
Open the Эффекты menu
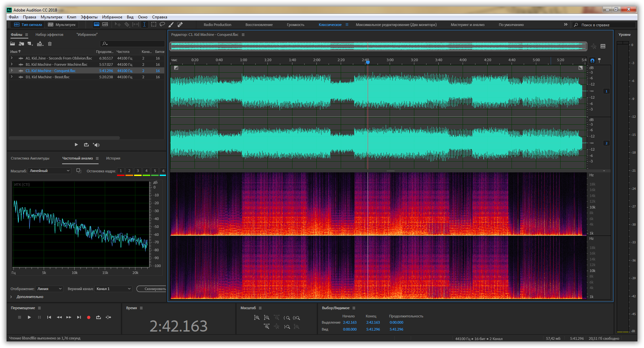click(89, 17)
